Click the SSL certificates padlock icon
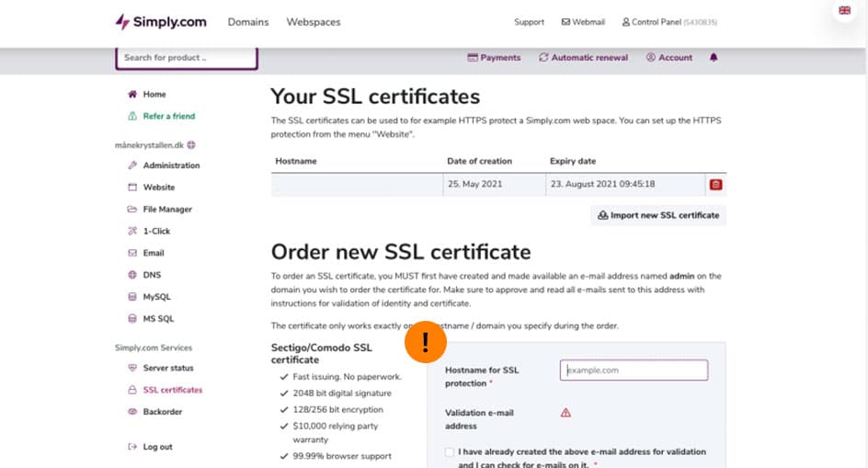 132,390
